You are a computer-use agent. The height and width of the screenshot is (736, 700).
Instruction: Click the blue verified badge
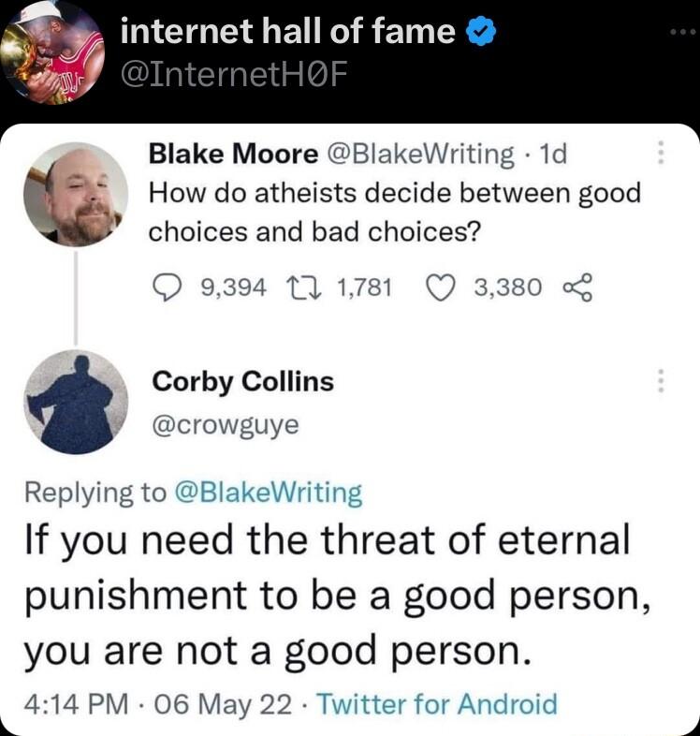tap(480, 34)
